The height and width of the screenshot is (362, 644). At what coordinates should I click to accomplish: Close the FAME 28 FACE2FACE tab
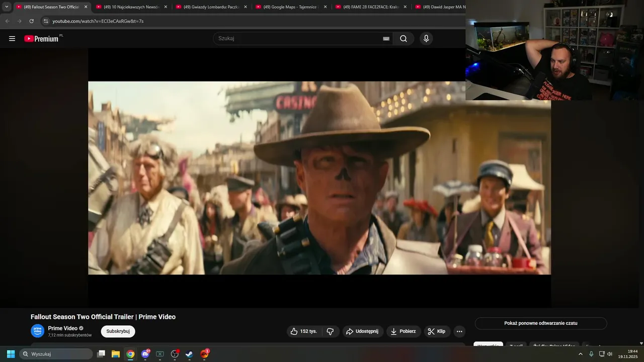[x=405, y=7]
